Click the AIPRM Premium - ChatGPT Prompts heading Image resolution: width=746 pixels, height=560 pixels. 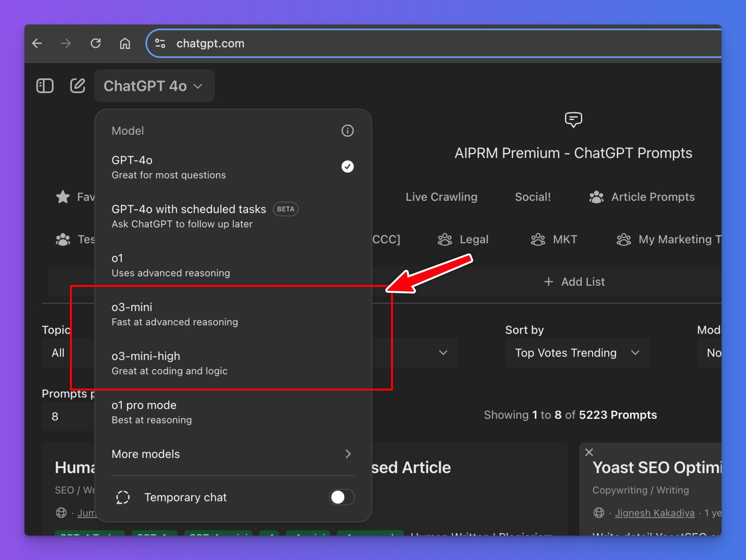[573, 153]
